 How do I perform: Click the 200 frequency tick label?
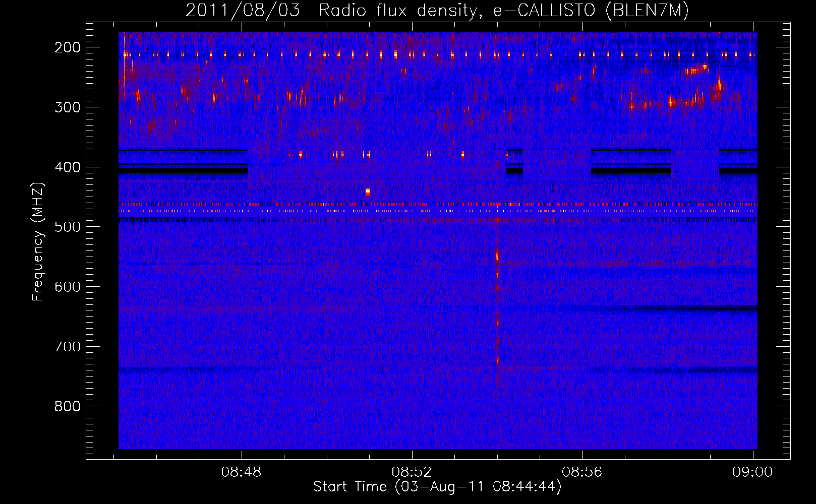(68, 47)
